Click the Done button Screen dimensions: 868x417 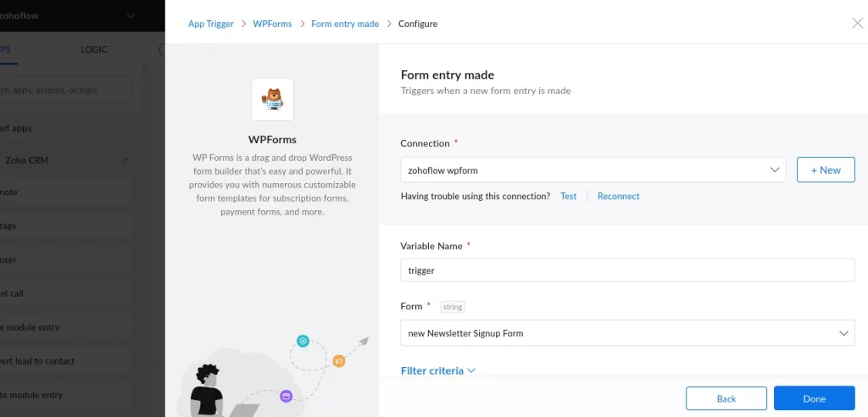pyautogui.click(x=815, y=398)
